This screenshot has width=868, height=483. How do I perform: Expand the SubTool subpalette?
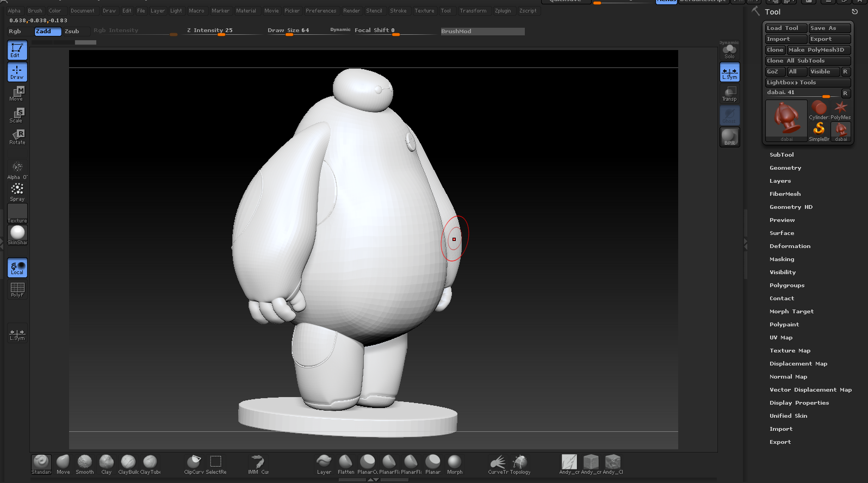[782, 155]
